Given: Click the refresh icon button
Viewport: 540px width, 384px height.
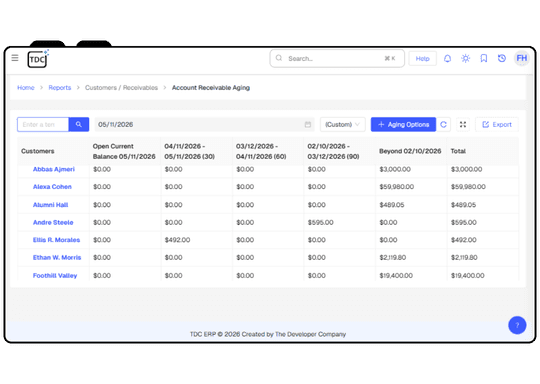Looking at the screenshot, I should tap(444, 124).
